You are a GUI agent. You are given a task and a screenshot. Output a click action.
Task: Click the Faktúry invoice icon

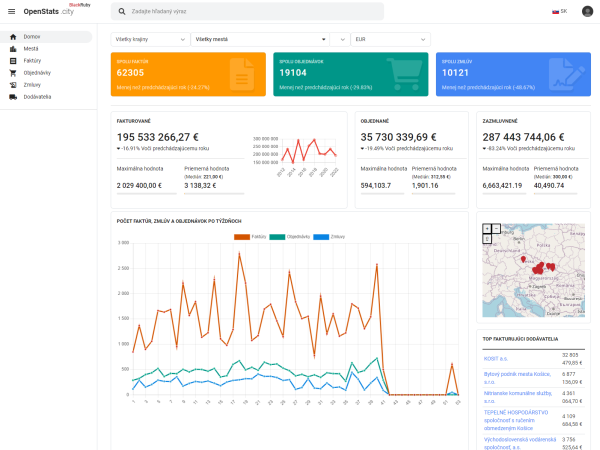pyautogui.click(x=13, y=60)
